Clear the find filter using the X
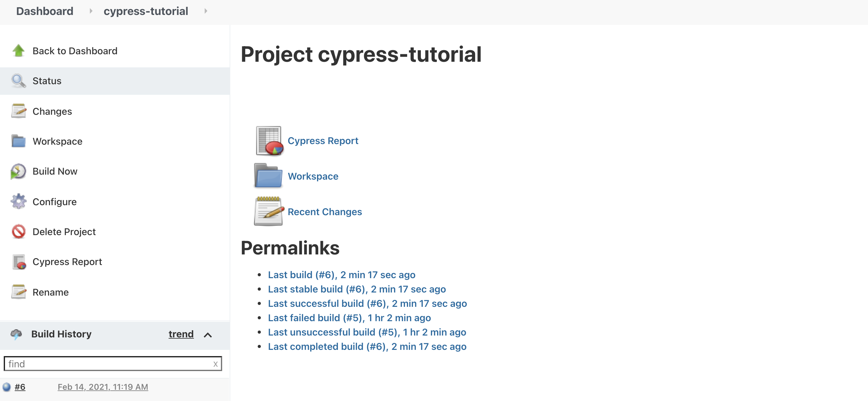868x401 pixels. point(215,364)
